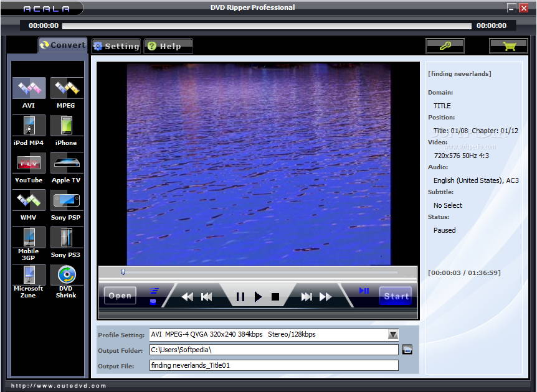This screenshot has height=392, width=537.
Task: Click the blue lines menu icon
Action: pyautogui.click(x=154, y=291)
